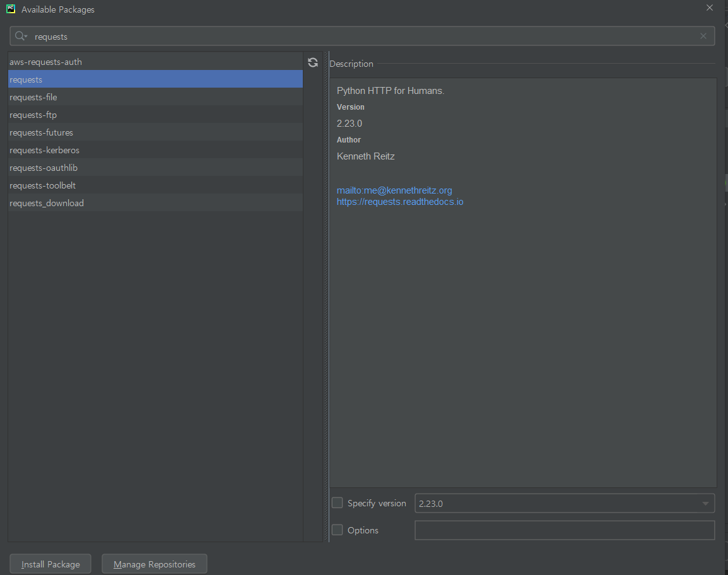
Task: Select requests-ftp package
Action: click(x=156, y=115)
